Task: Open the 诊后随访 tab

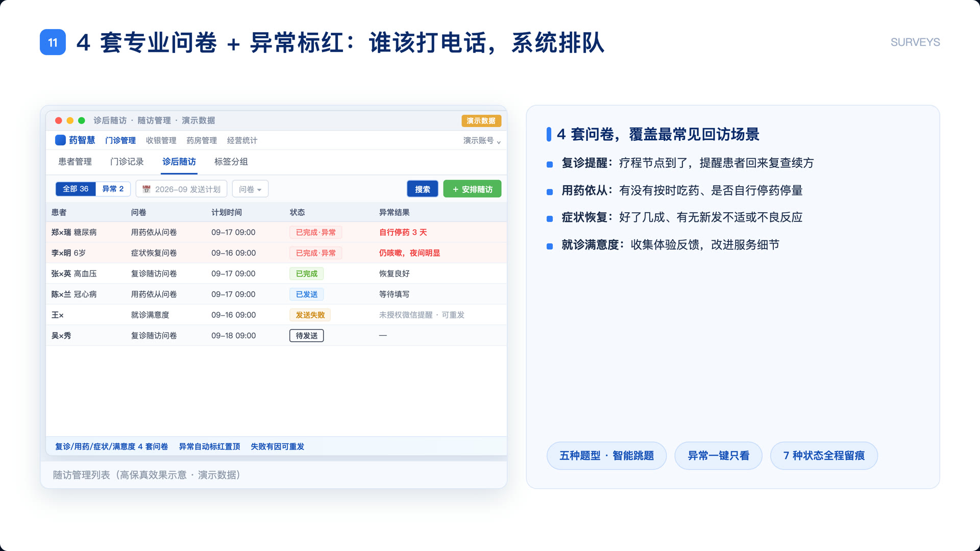Action: 179,162
